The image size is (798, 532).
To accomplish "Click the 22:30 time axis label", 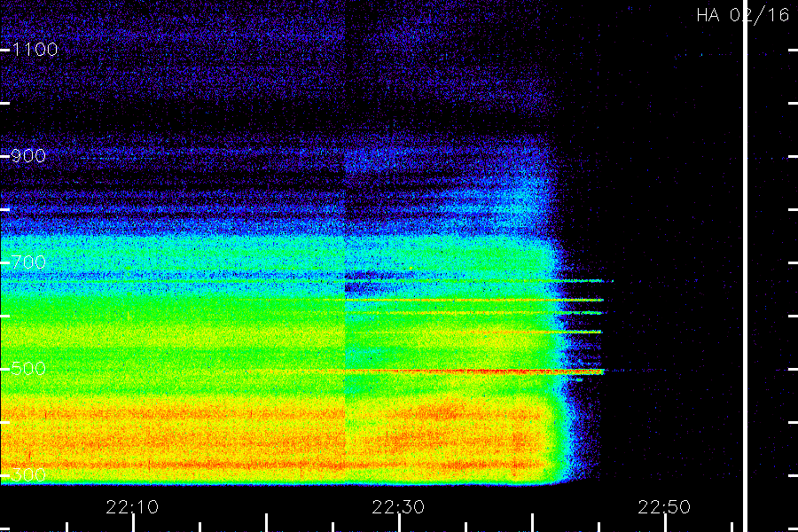I will pos(398,507).
